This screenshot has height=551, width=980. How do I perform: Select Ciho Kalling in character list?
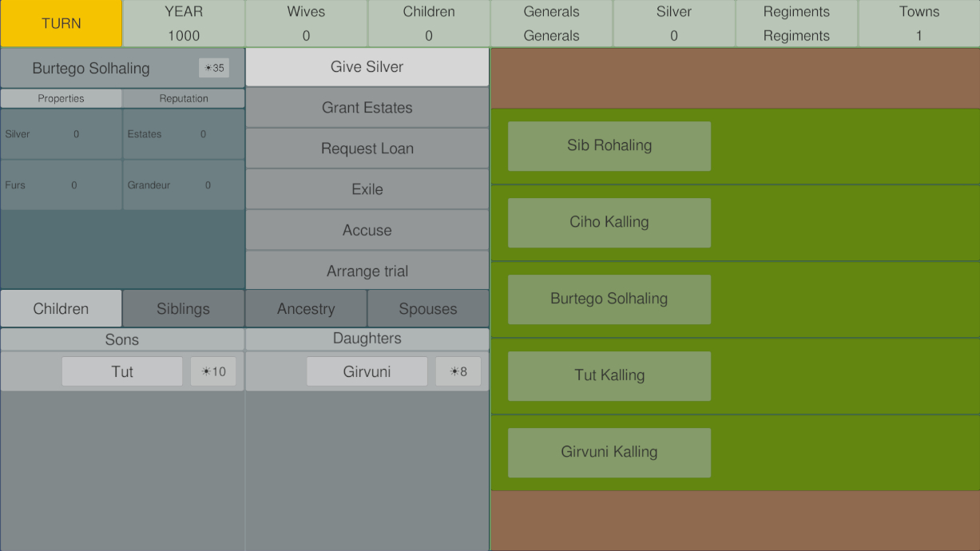click(609, 222)
